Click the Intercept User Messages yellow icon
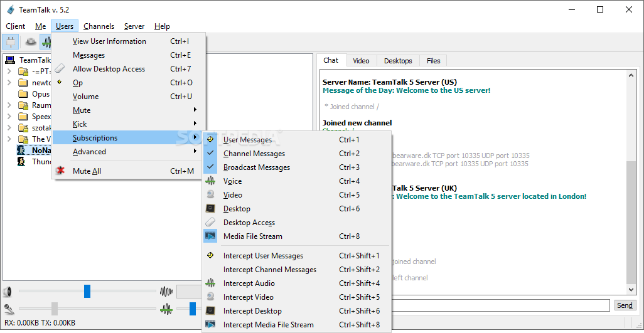 [x=210, y=255]
